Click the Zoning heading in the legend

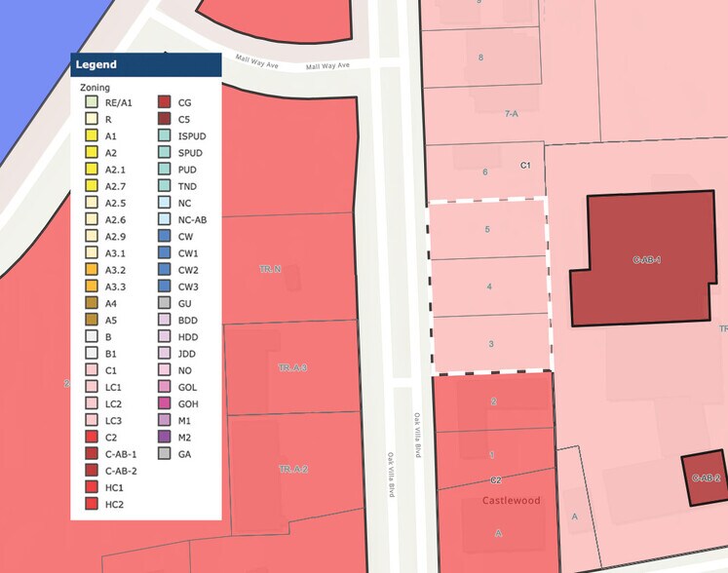click(95, 88)
